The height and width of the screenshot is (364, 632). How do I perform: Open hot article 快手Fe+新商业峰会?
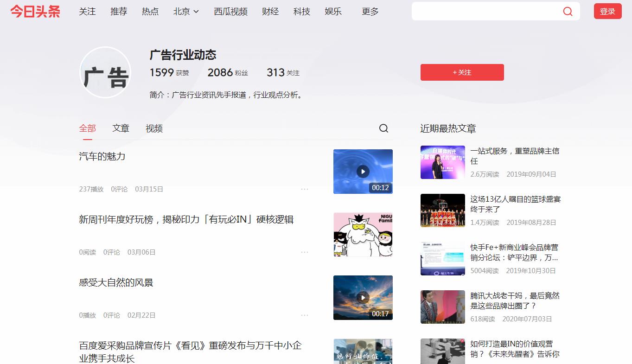pos(514,252)
